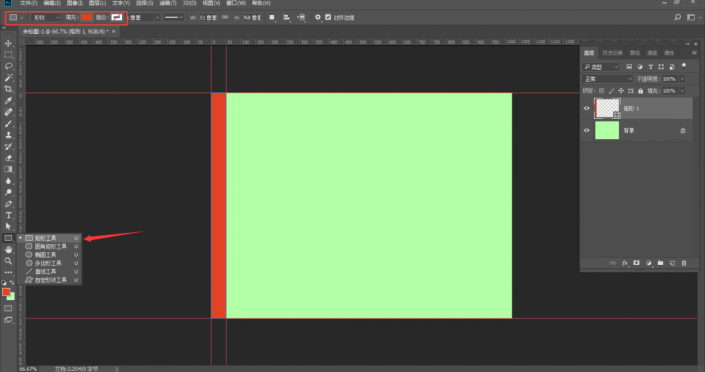705x372 pixels.
Task: Open the shape mode dropdown
Action: coord(46,18)
